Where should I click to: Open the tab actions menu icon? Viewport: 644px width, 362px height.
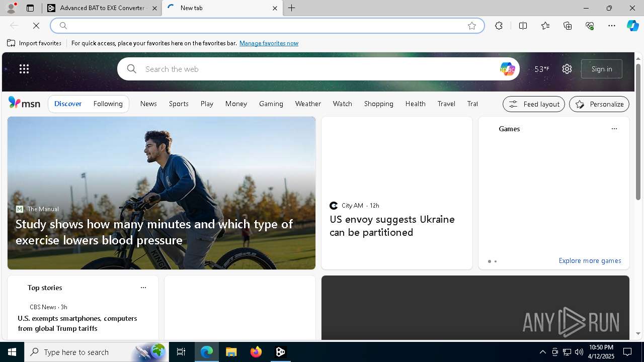coord(30,8)
